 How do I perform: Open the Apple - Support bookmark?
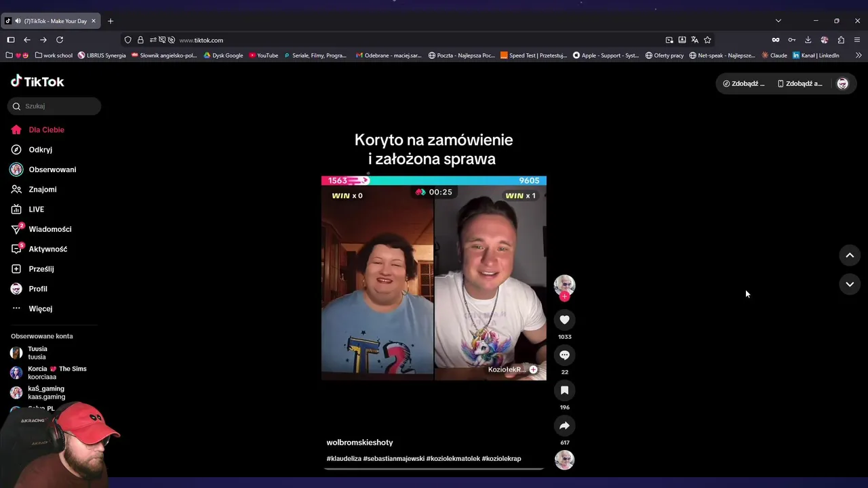point(606,56)
